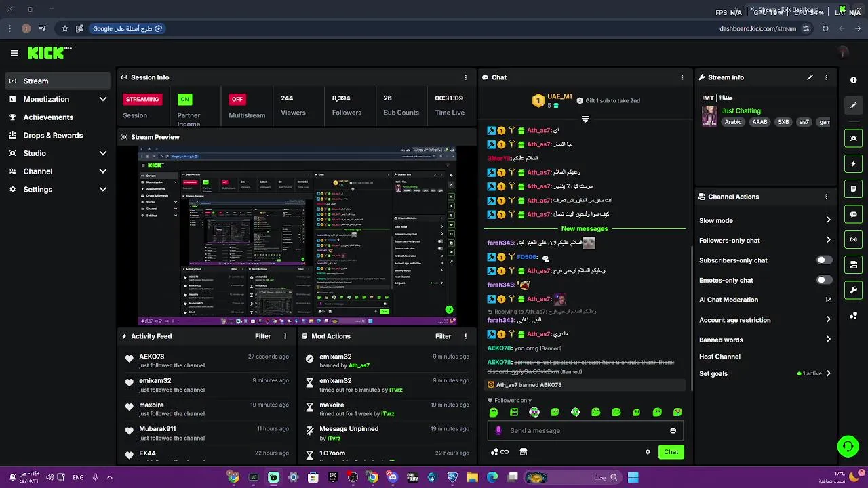Click the 'Gift 1 sub to take 2nd' text

[x=612, y=100]
